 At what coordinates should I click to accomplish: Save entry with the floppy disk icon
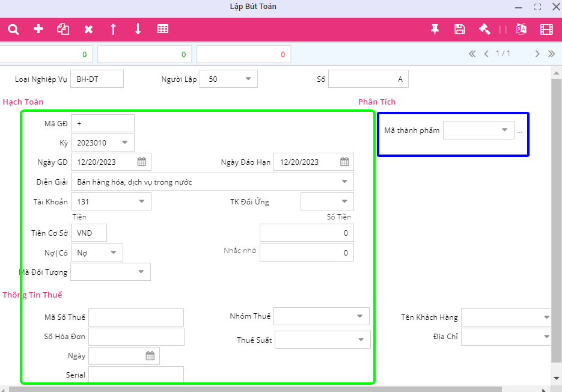460,29
